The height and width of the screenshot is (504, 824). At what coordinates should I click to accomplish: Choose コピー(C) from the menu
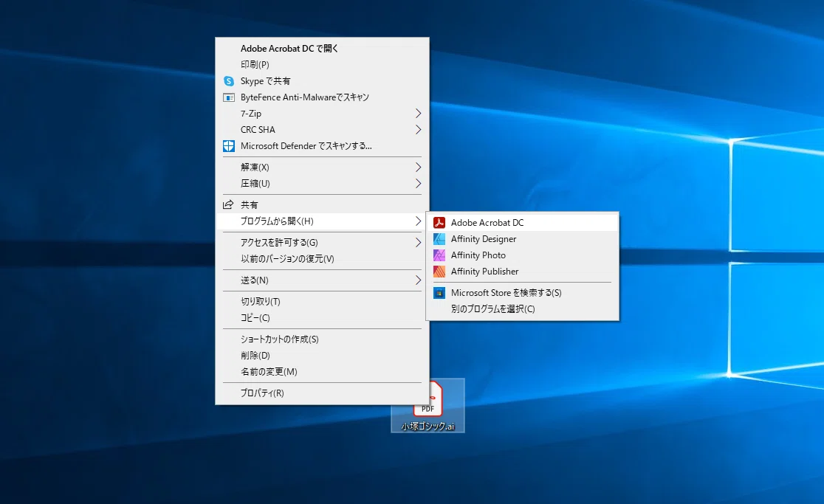click(322, 318)
